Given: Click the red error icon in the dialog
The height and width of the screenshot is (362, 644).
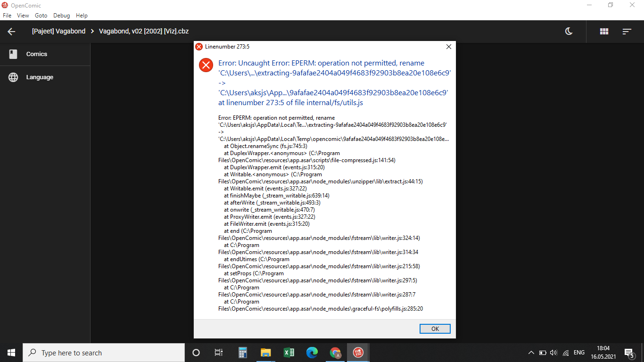Looking at the screenshot, I should pos(206,65).
